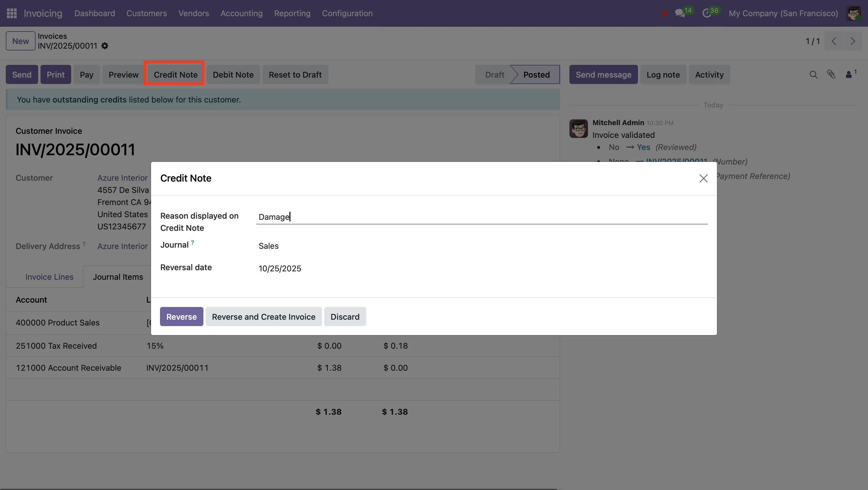The height and width of the screenshot is (490, 868).
Task: Click the invoice gear settings icon
Action: 105,46
